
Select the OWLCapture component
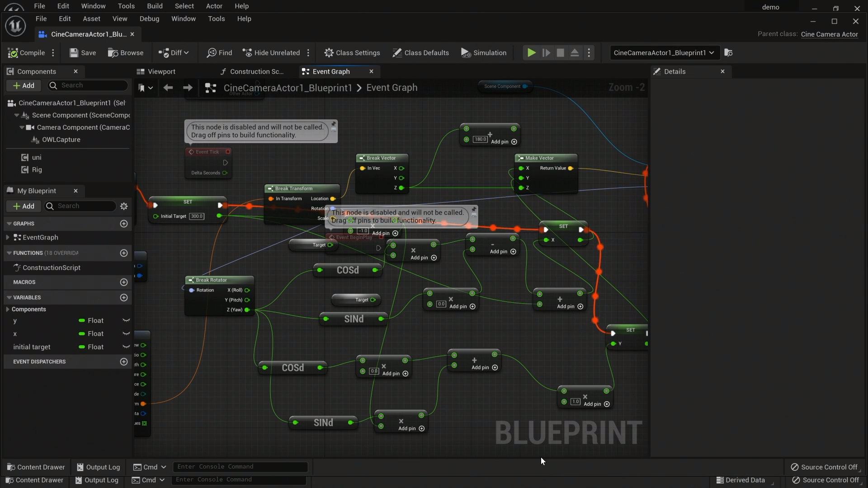61,140
